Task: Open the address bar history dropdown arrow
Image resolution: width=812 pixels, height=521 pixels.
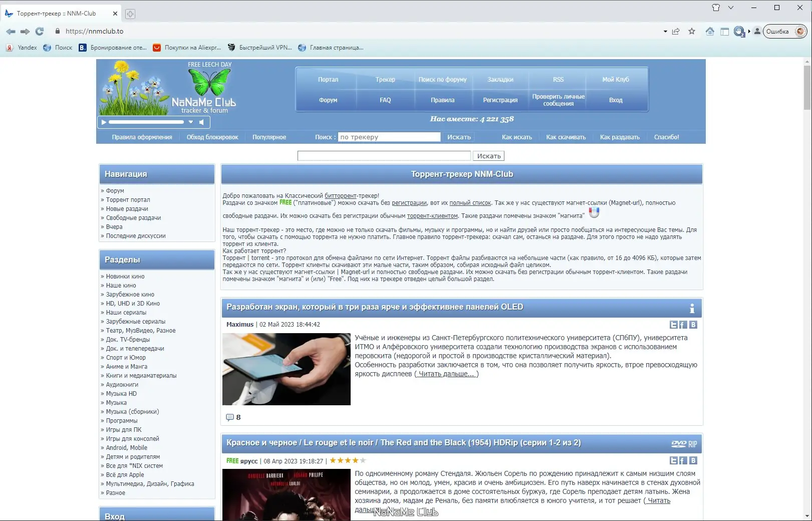Action: 665,32
